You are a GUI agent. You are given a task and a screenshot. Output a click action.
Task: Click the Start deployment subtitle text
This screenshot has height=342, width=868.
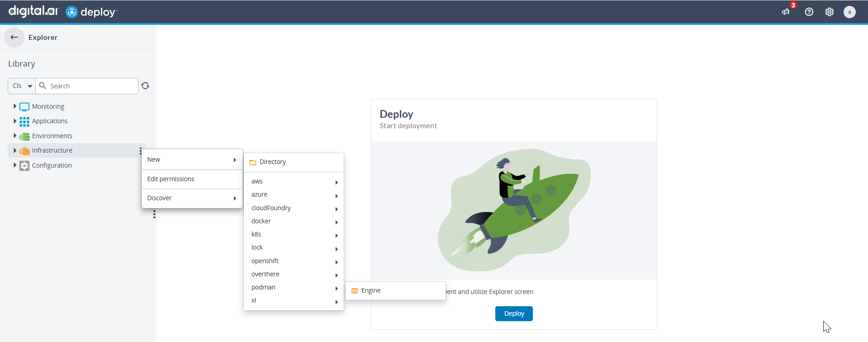coord(408,126)
